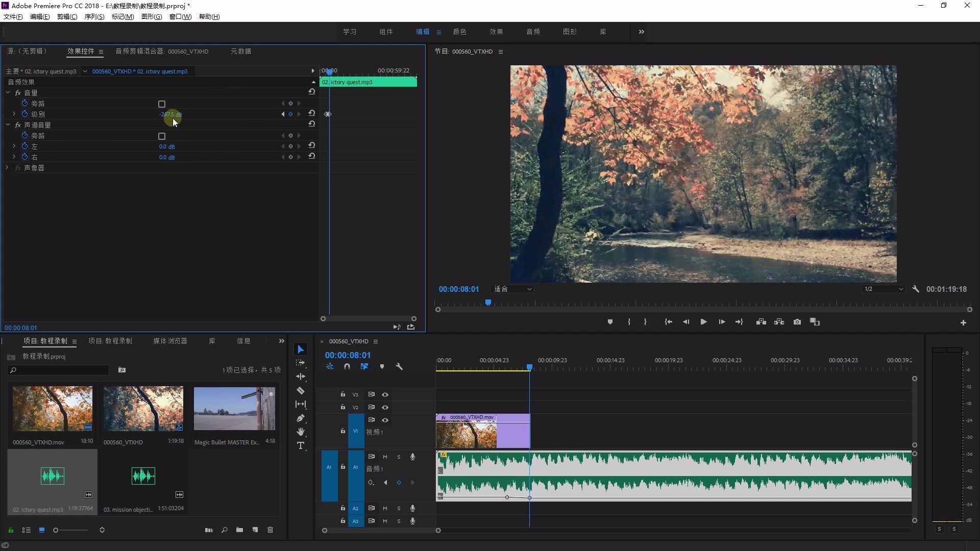Select 03. mission objective audio thumbnail
Viewport: 980px width, 551px height.
point(143,477)
